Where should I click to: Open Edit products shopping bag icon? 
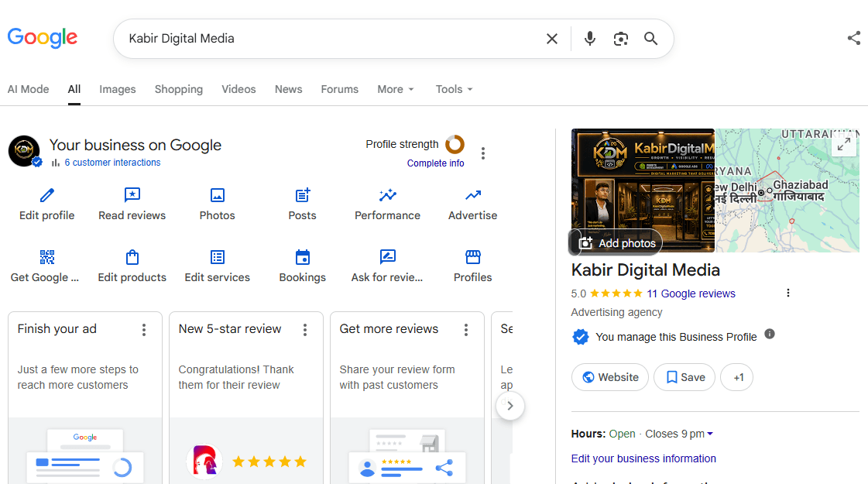click(132, 257)
